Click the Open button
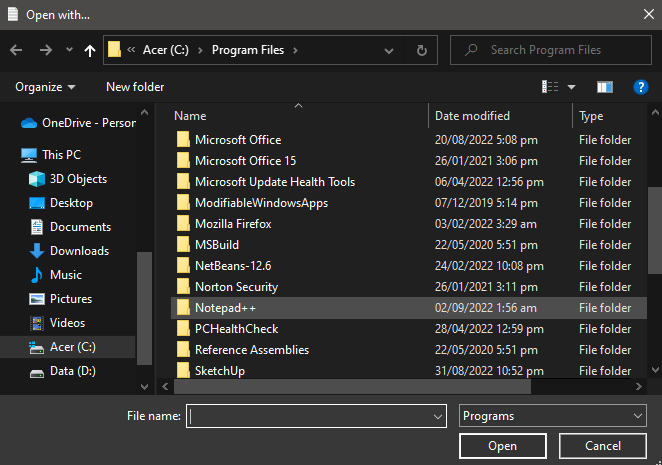Viewport: 662px width, 465px height. pyautogui.click(x=502, y=446)
